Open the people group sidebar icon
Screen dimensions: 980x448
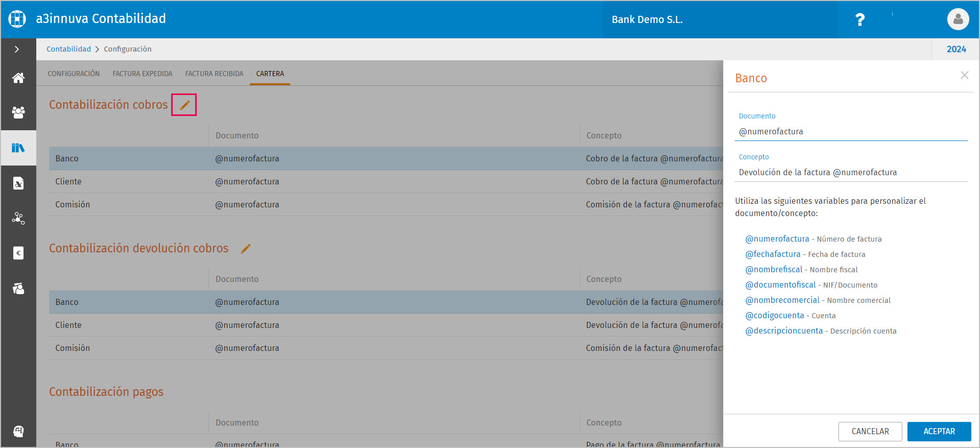pos(18,112)
